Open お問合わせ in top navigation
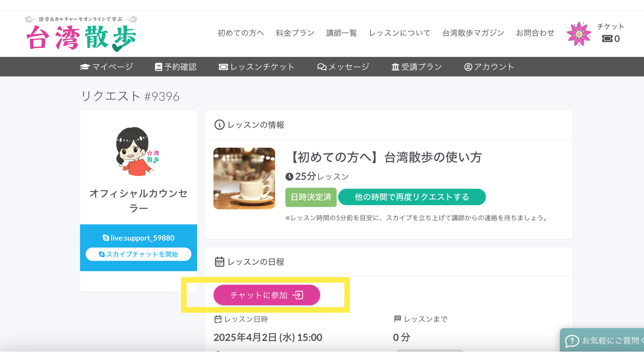Screen dimensions: 644x362 (535, 33)
